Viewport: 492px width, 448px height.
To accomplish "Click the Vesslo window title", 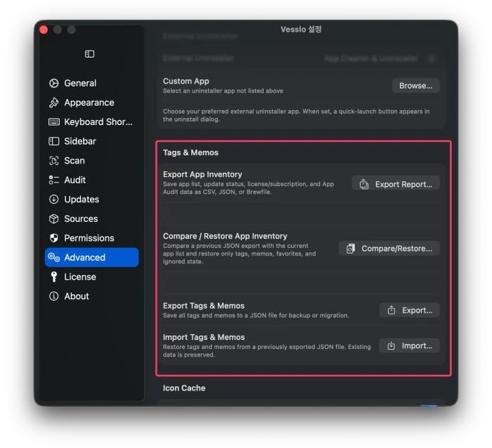I will coord(301,29).
